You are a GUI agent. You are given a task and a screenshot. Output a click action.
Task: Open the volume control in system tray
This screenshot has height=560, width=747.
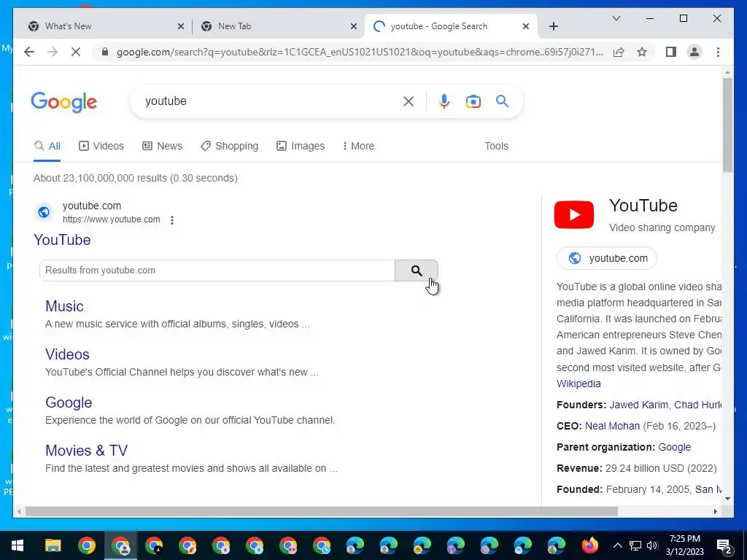(x=653, y=545)
